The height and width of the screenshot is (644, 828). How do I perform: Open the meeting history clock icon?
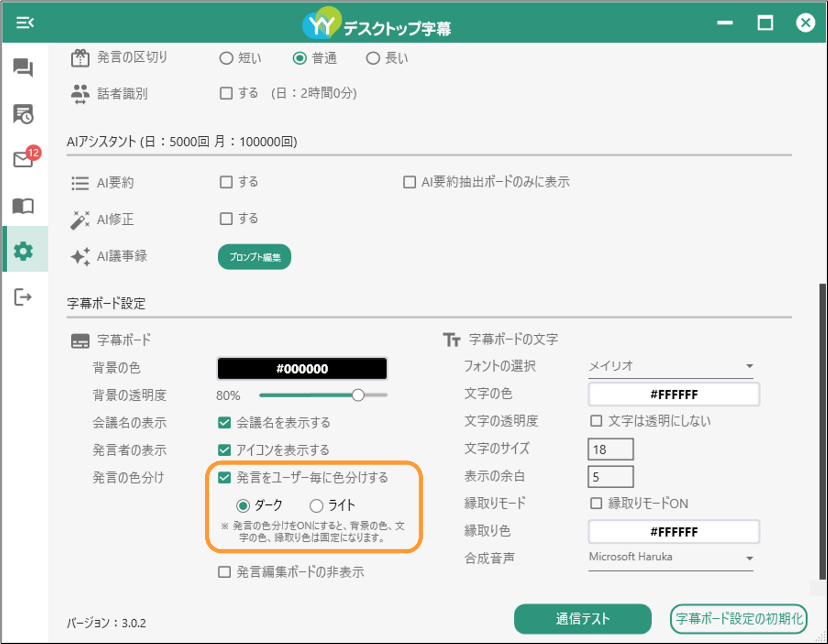pos(23,114)
